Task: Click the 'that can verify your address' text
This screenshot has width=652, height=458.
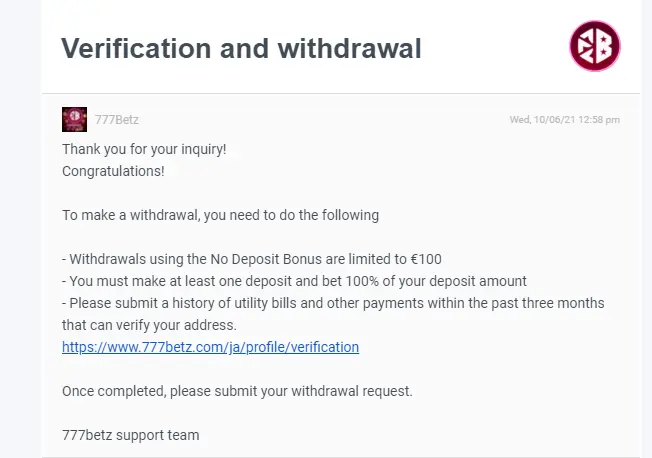Action: [x=149, y=325]
